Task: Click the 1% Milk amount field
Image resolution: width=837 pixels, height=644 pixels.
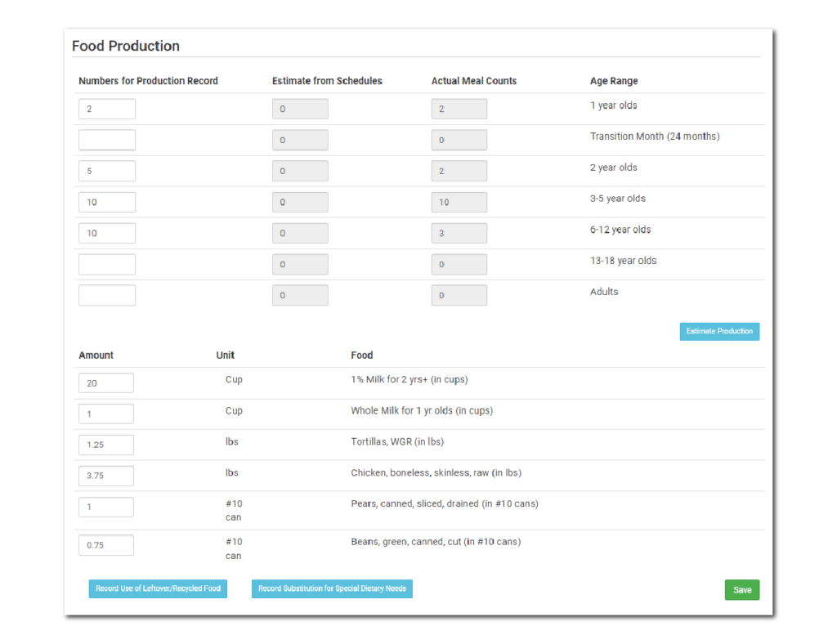Action: tap(105, 382)
